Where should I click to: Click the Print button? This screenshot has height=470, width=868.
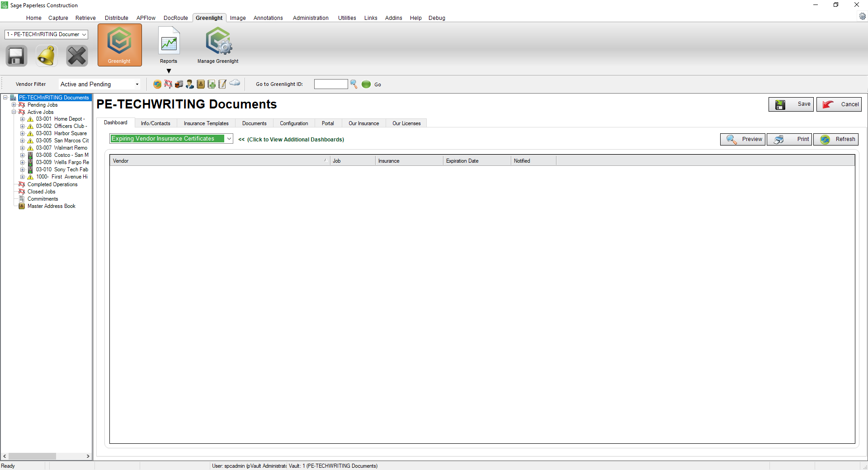click(x=789, y=139)
